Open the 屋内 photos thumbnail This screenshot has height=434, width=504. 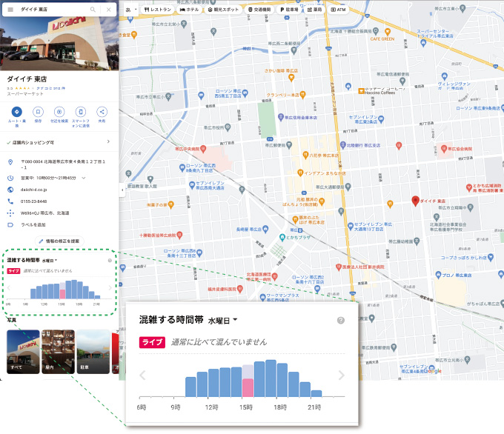coord(58,352)
